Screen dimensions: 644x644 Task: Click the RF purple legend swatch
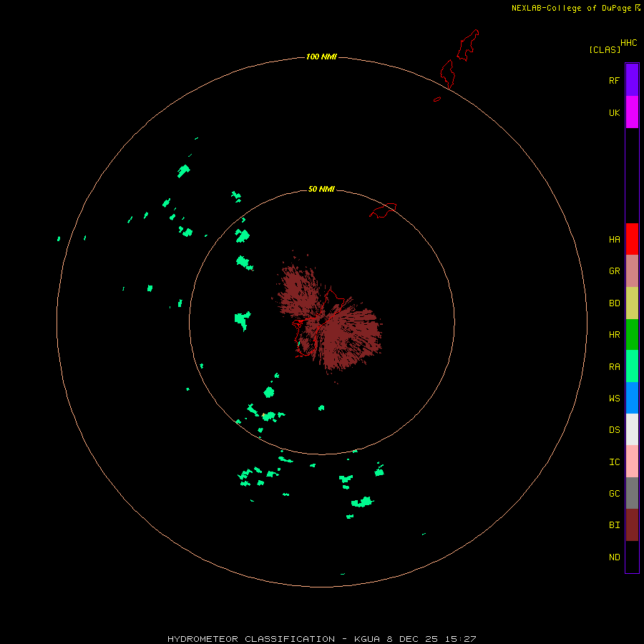[x=632, y=80]
